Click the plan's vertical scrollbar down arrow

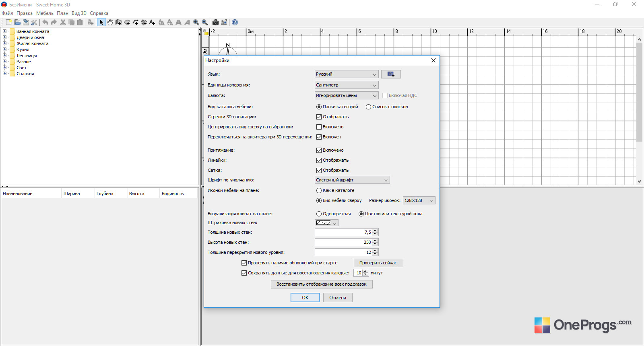click(x=639, y=181)
